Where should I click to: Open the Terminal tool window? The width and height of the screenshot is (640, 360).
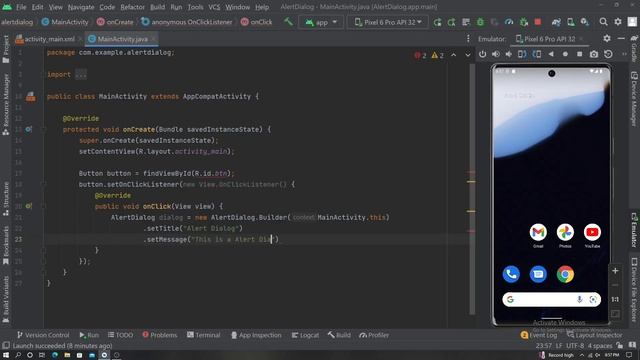203,335
